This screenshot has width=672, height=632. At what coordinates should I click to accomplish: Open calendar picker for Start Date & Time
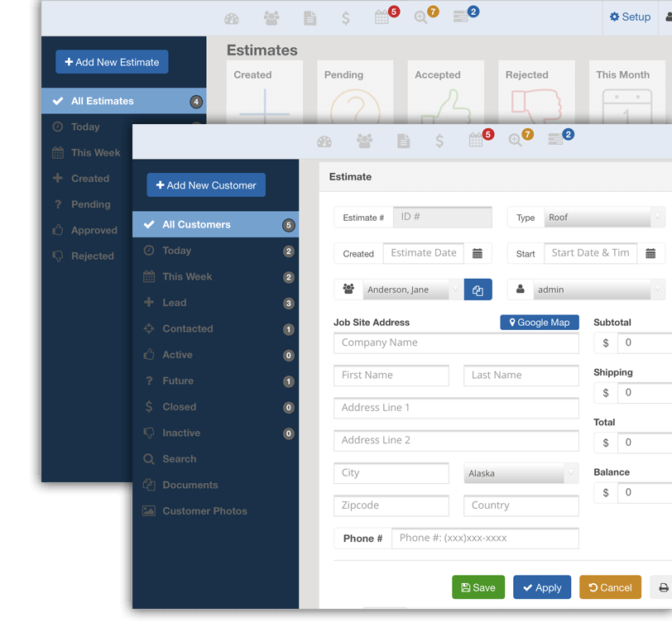pyautogui.click(x=650, y=253)
